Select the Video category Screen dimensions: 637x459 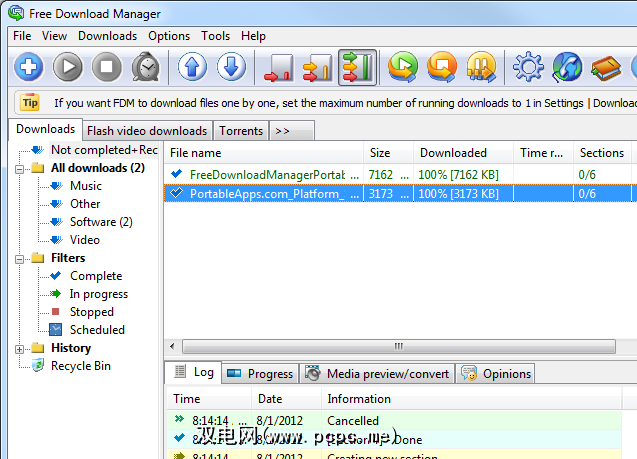pyautogui.click(x=84, y=240)
